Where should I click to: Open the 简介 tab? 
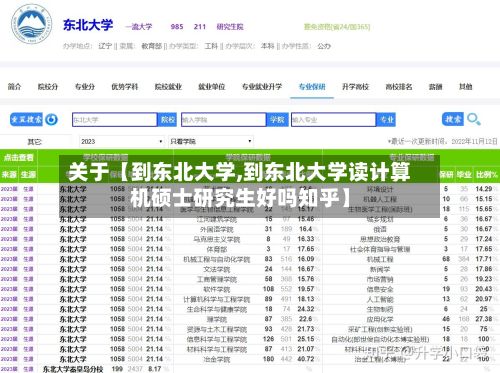click(x=14, y=87)
